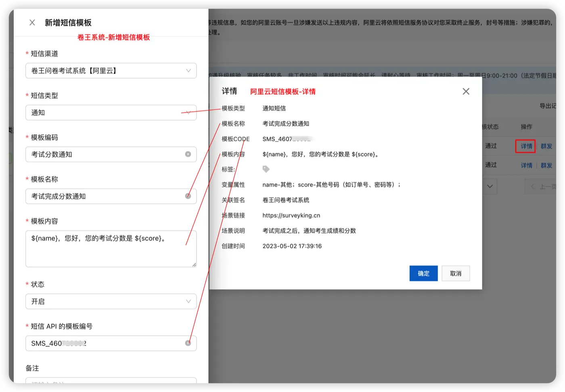Open the highlighted 详情 link in first row
565x392 pixels.
click(526, 146)
